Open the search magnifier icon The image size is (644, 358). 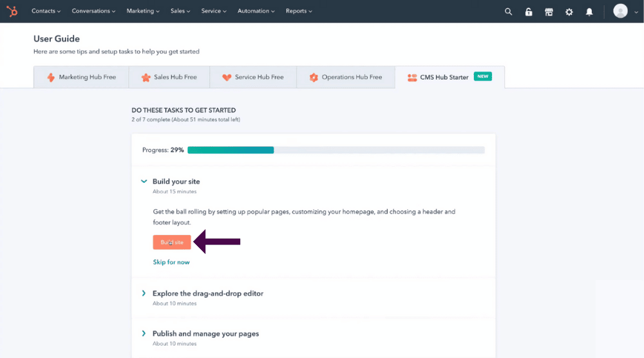[x=509, y=12]
